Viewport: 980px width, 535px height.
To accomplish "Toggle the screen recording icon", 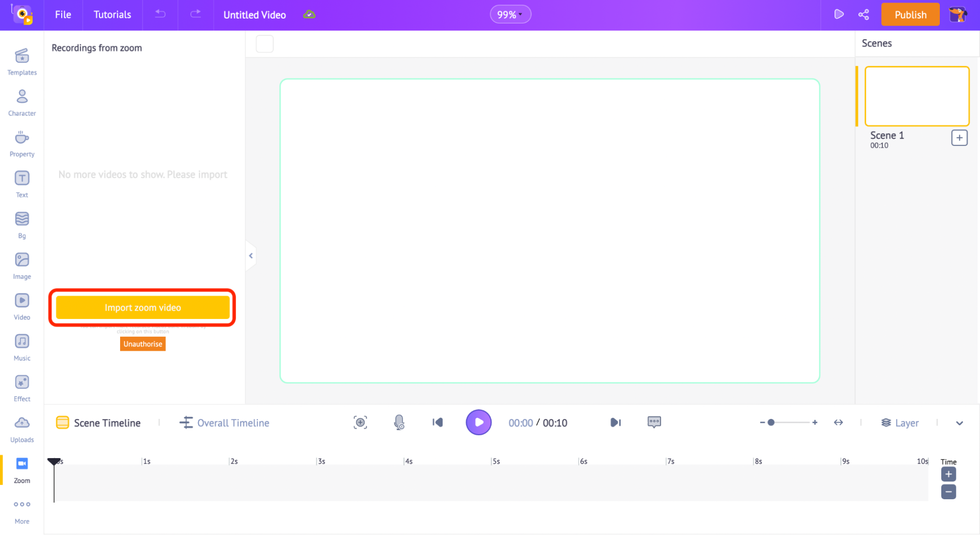I will point(360,422).
